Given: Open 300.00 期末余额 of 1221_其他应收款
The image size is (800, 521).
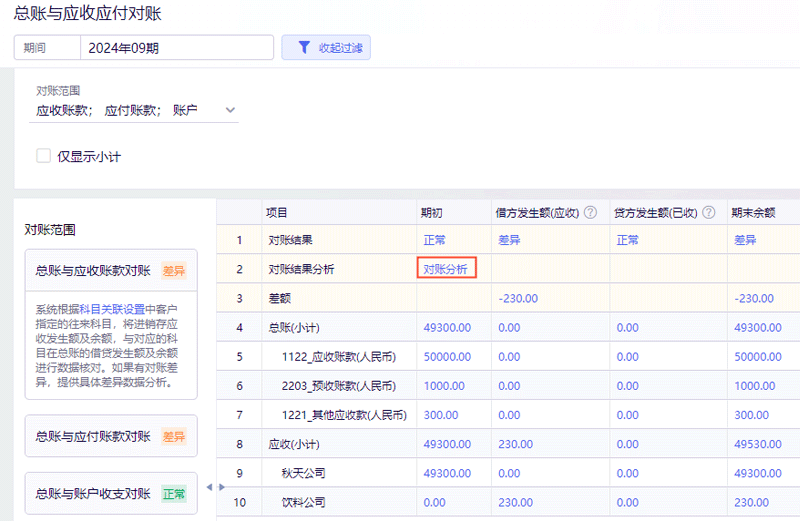Looking at the screenshot, I should click(752, 415).
